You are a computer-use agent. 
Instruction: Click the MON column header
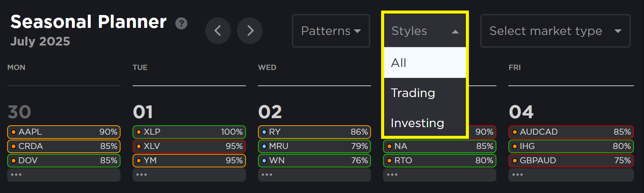[x=17, y=68]
